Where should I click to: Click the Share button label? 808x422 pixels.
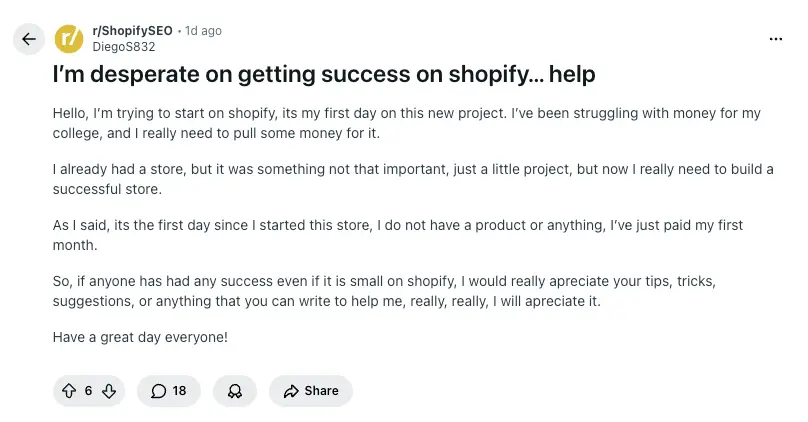321,391
